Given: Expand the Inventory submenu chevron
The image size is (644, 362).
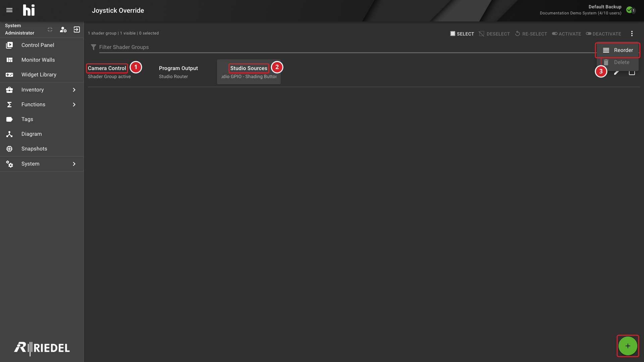Looking at the screenshot, I should [x=74, y=89].
